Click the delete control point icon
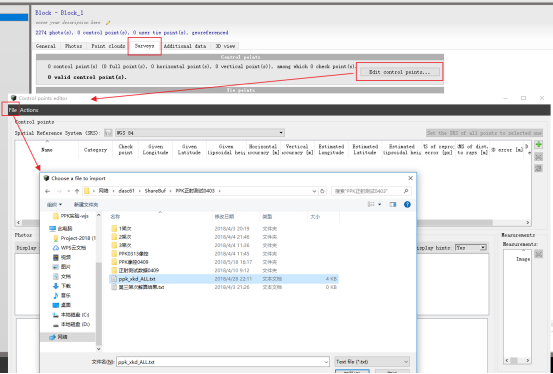The height and width of the screenshot is (374, 553). [538, 157]
